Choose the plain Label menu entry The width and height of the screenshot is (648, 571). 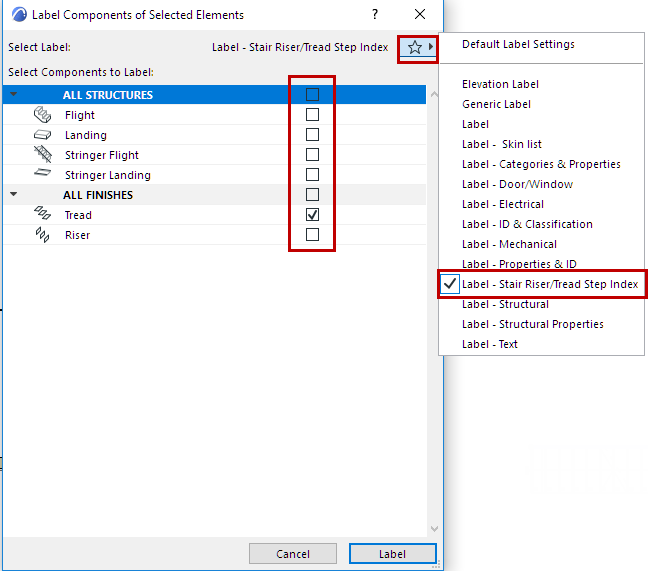pos(475,124)
